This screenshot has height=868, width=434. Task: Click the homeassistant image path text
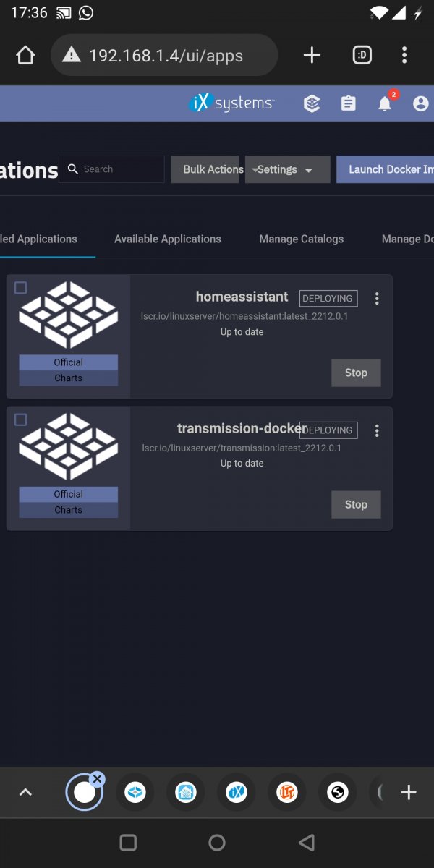coord(244,316)
